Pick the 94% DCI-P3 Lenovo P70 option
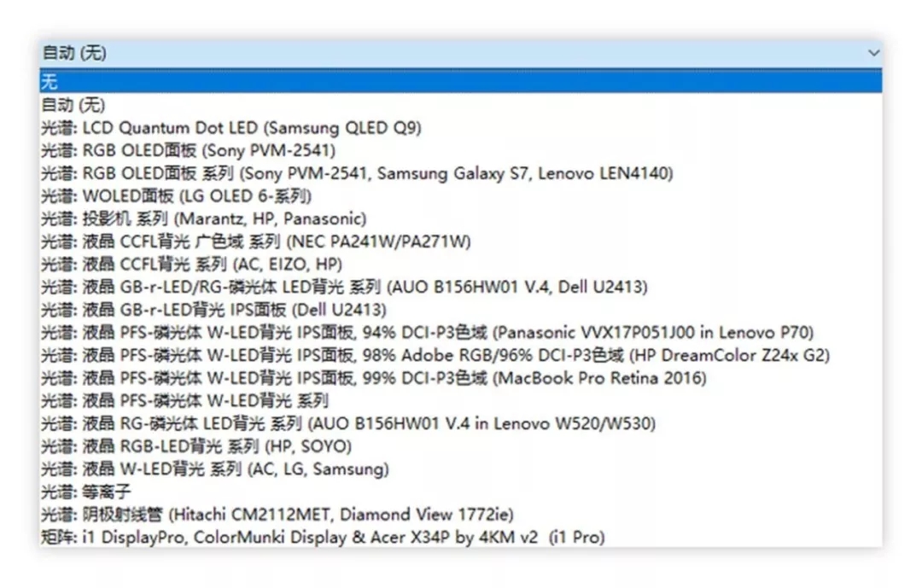 tap(427, 332)
